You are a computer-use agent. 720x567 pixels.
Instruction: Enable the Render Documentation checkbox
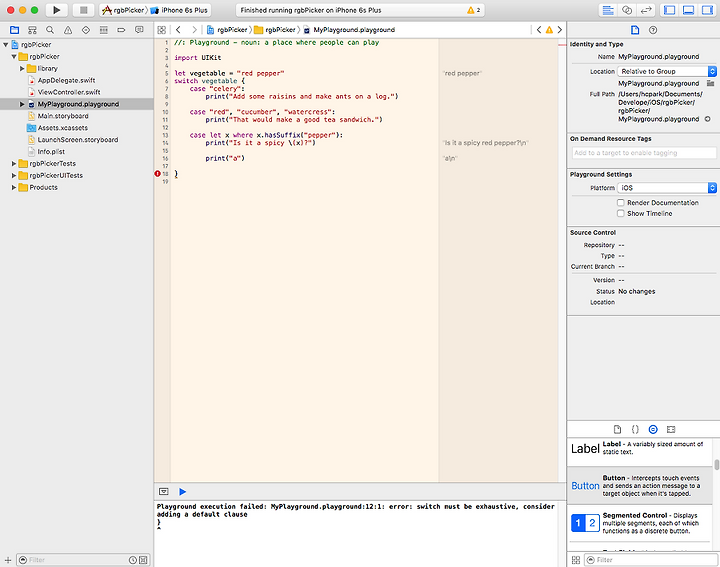[x=621, y=203]
